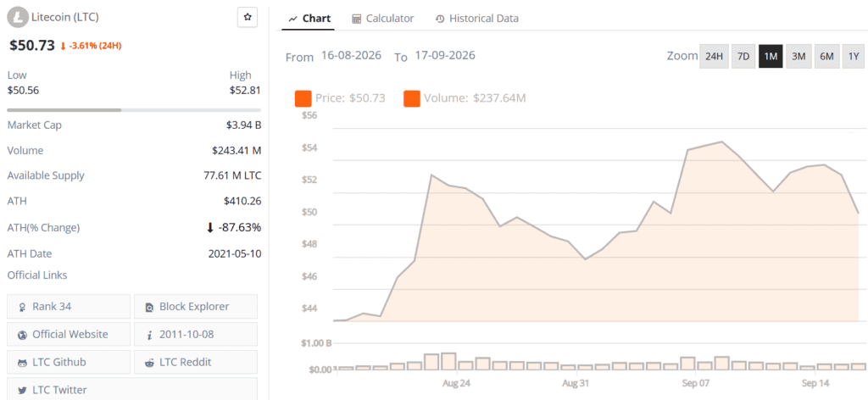The image size is (868, 400).
Task: Open the LTC Github link
Action: pos(69,363)
